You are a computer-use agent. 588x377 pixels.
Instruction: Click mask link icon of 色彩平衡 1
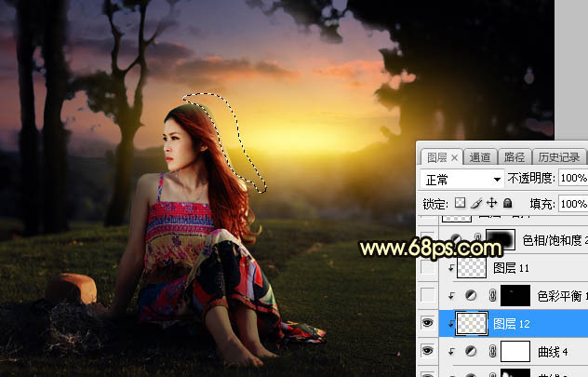pyautogui.click(x=493, y=296)
